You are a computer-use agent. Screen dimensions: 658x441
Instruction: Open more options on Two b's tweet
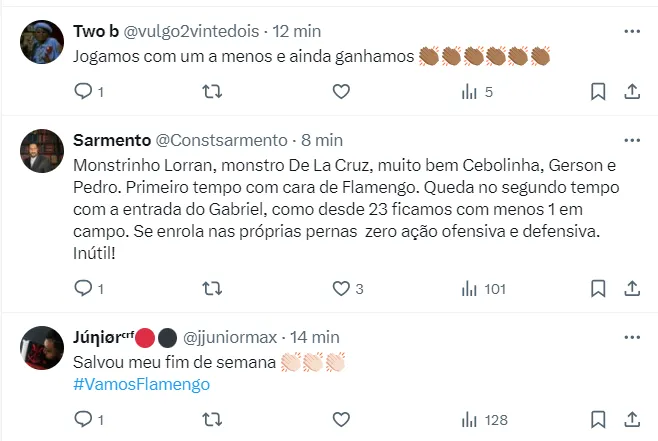[x=631, y=32]
